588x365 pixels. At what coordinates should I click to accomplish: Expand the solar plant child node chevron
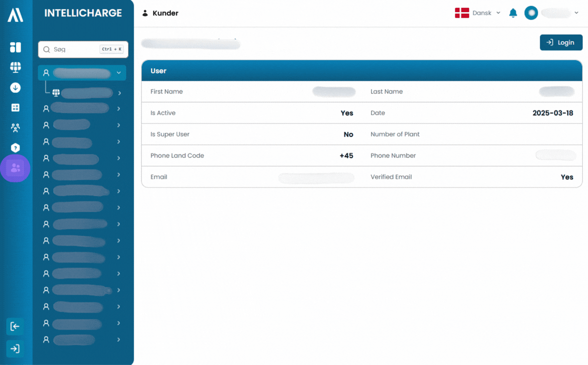[x=119, y=93]
